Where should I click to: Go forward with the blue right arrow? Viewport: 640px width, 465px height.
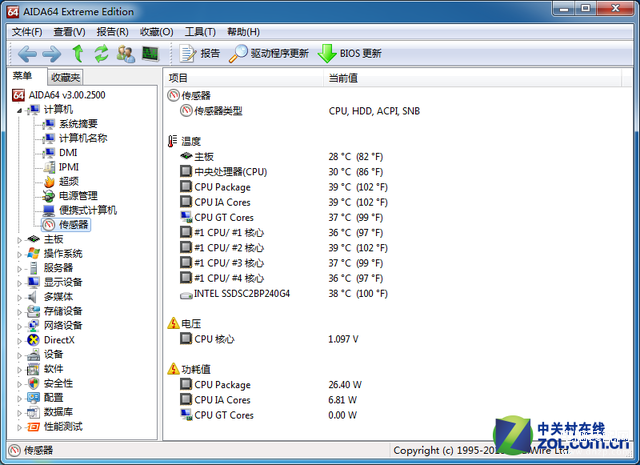(52, 53)
